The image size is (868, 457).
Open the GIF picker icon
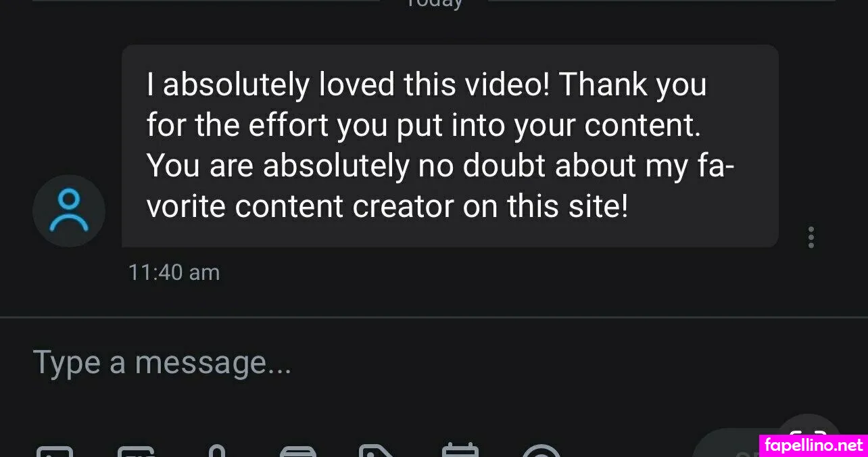pyautogui.click(x=136, y=452)
